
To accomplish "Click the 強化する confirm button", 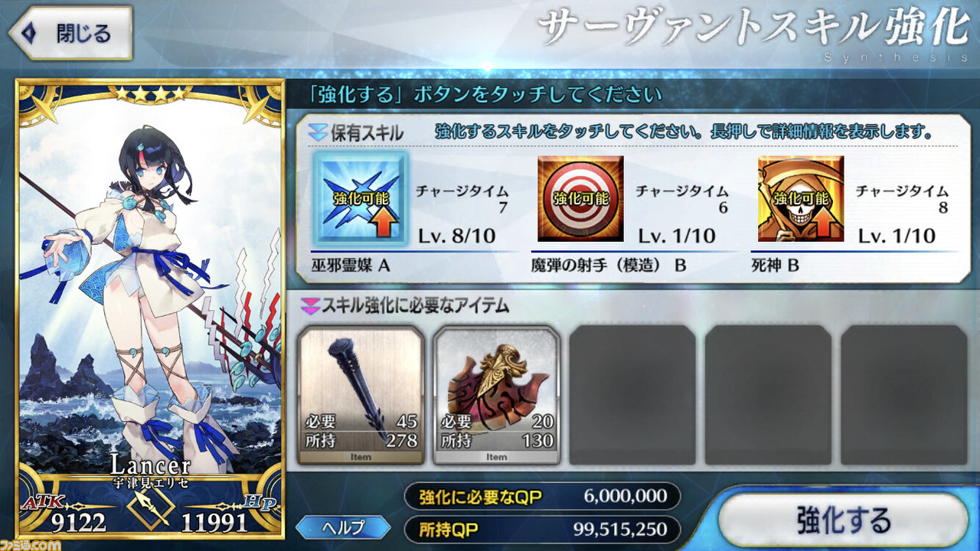I will 843,520.
